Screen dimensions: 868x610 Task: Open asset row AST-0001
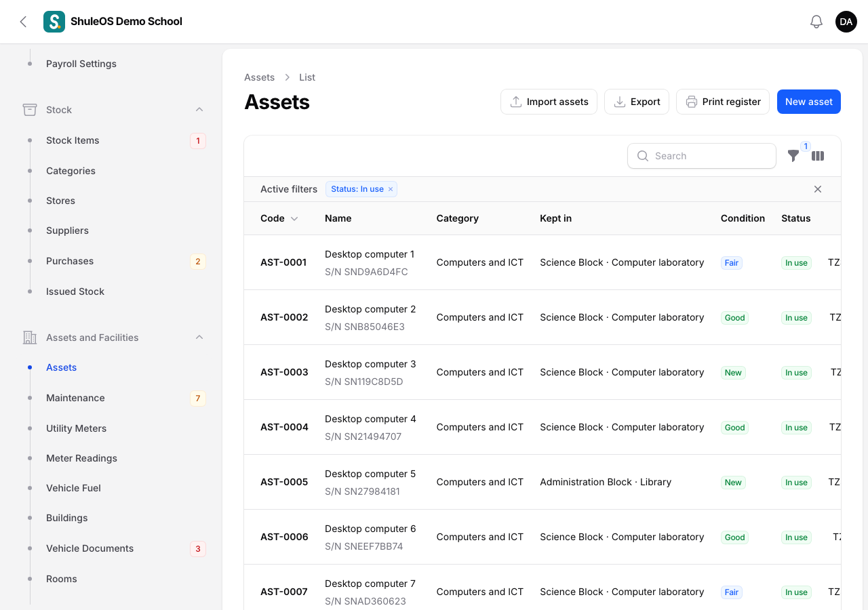(542, 262)
